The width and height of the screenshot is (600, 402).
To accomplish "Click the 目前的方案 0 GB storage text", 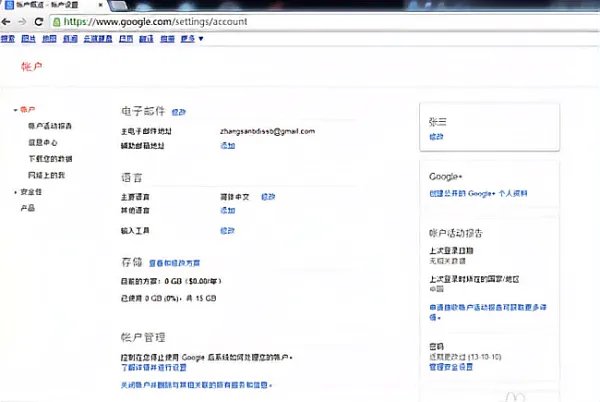I will coord(171,281).
